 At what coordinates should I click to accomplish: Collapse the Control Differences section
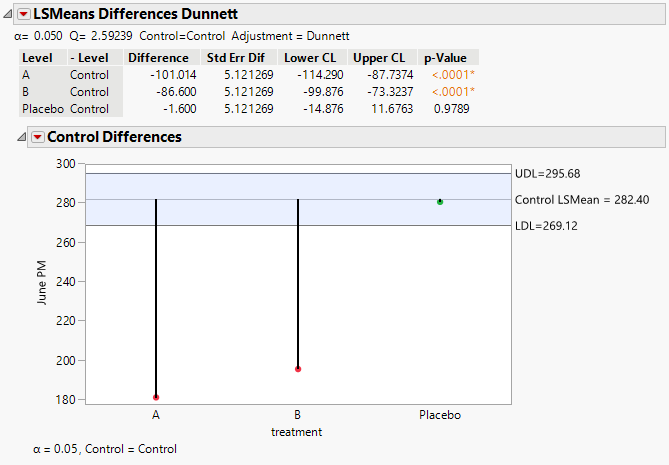point(22,137)
